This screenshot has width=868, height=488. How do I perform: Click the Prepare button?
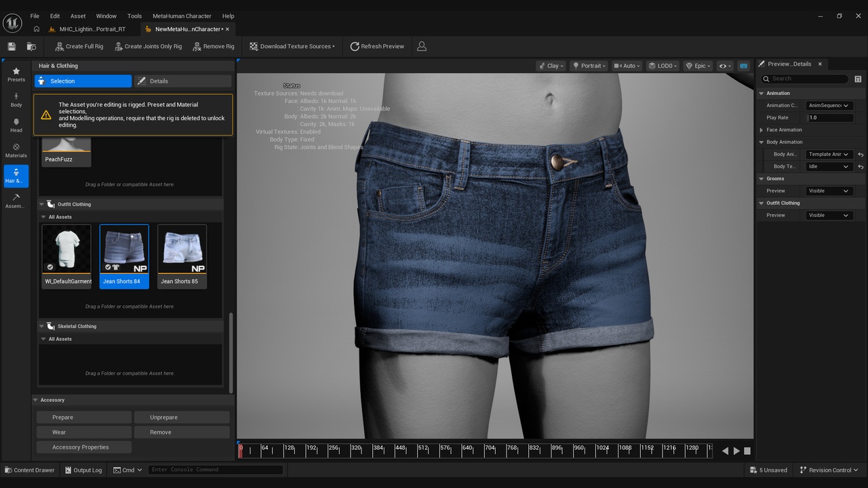tap(84, 418)
